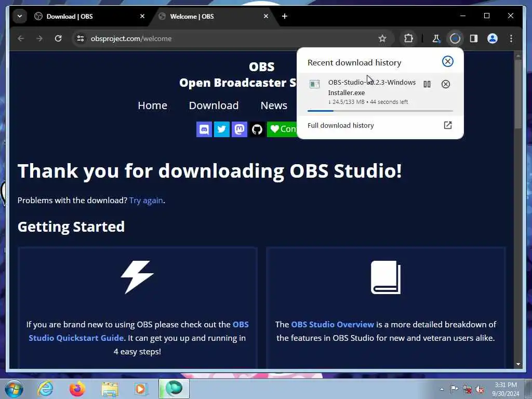Open the Chrome profile avatar
This screenshot has height=399, width=532.
pos(493,38)
